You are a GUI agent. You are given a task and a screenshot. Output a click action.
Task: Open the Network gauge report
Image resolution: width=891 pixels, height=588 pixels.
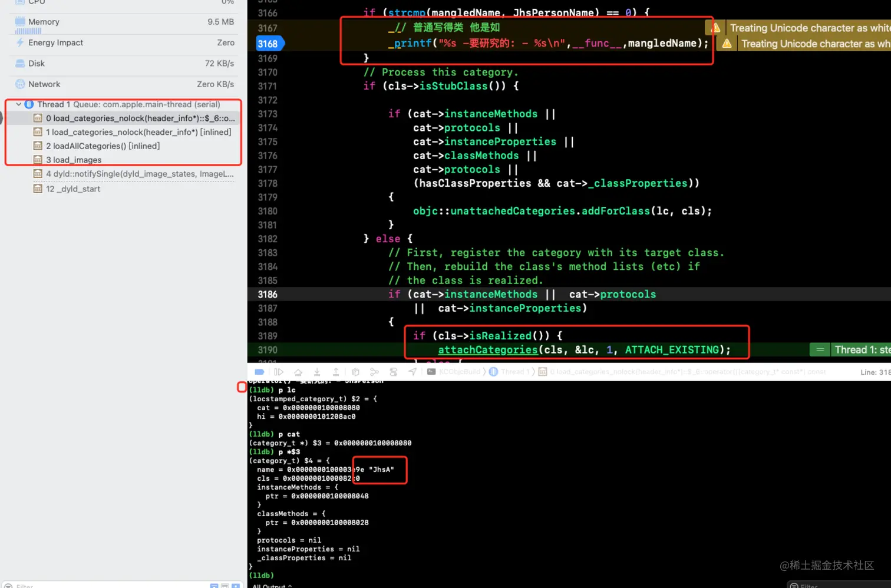(x=124, y=84)
